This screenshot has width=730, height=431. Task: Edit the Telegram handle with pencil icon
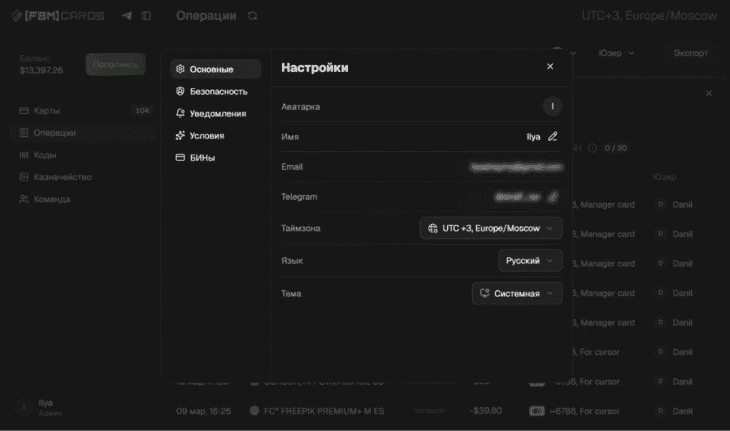coord(553,197)
